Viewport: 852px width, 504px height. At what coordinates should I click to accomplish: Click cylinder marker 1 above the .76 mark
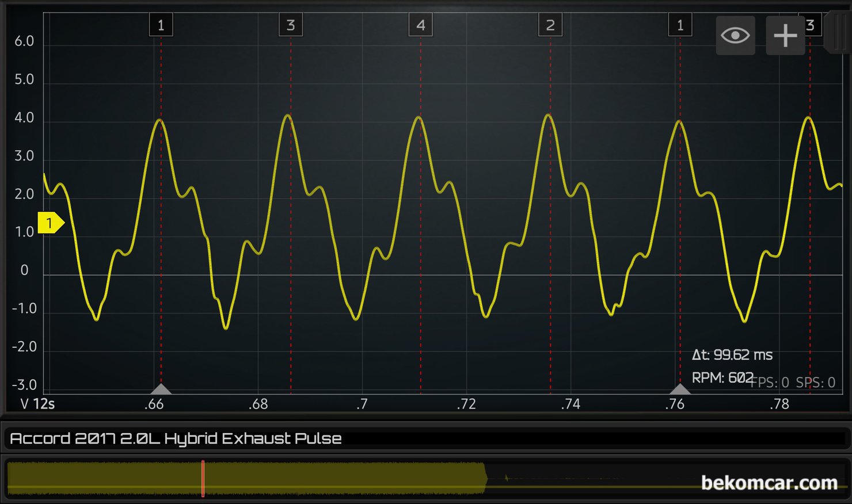click(x=680, y=25)
